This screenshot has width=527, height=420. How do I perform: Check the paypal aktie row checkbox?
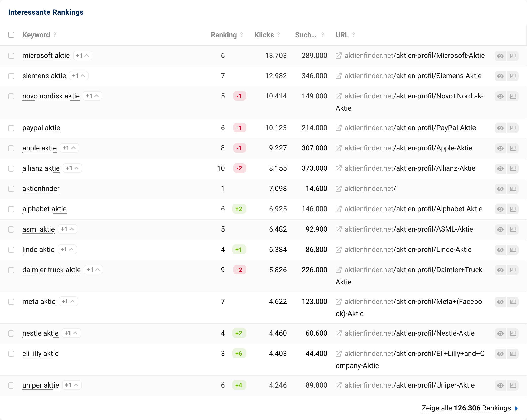pos(11,128)
